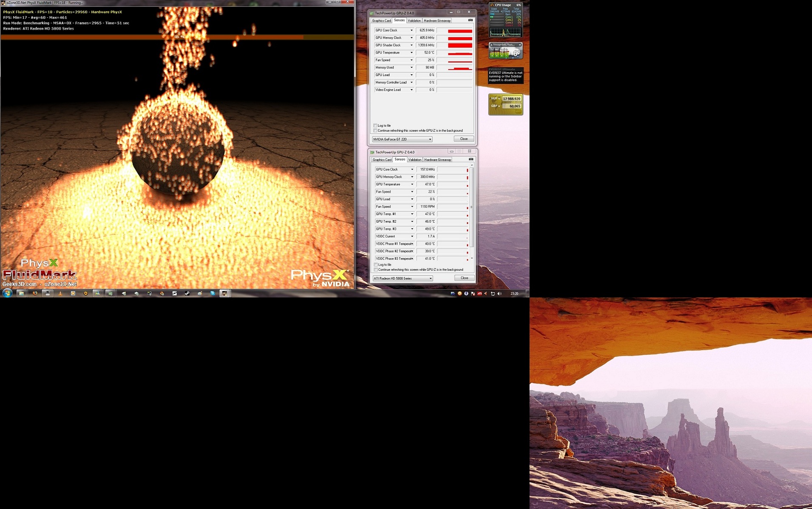The width and height of the screenshot is (812, 509).
Task: Click the GBP value field 60,065
Action: pos(511,106)
